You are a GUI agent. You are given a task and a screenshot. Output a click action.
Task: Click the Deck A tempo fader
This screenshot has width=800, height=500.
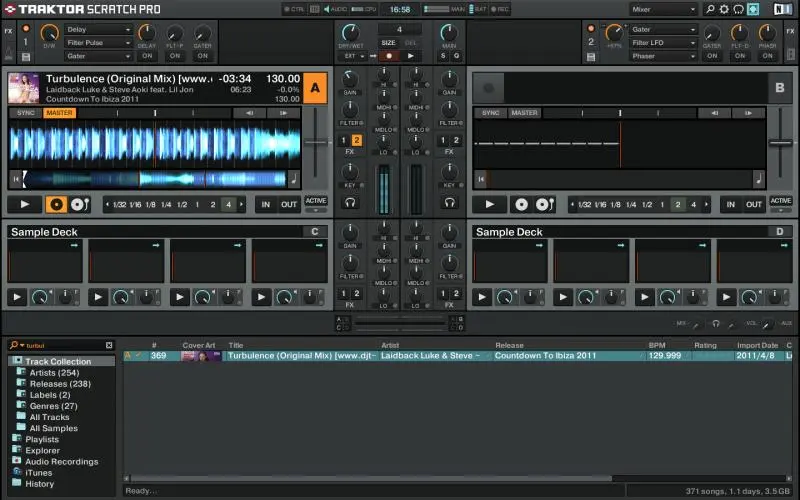coord(316,145)
